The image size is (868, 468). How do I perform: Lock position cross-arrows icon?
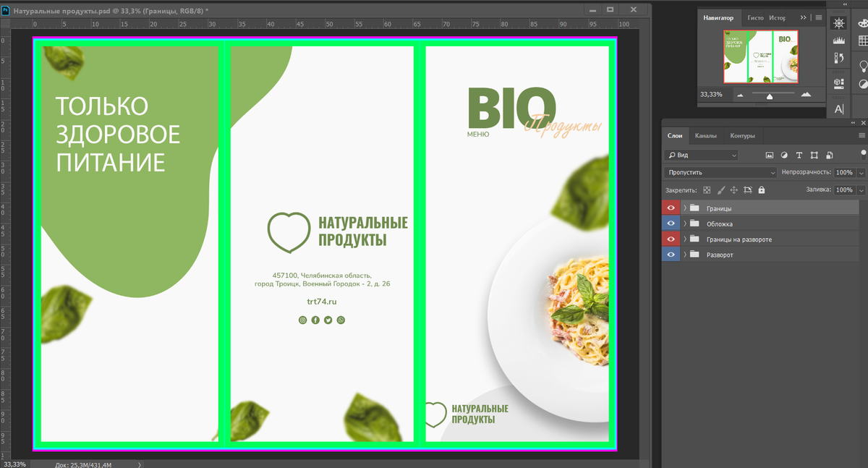(x=733, y=190)
